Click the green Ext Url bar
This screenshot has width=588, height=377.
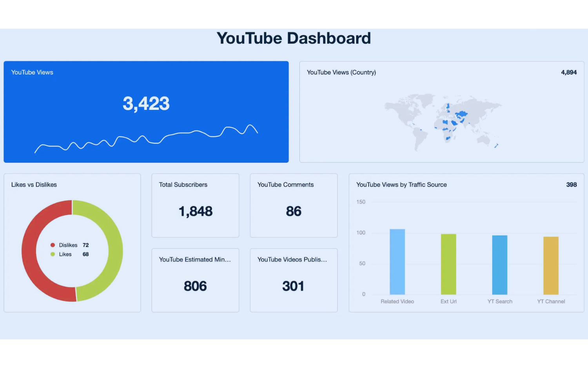coord(448,264)
